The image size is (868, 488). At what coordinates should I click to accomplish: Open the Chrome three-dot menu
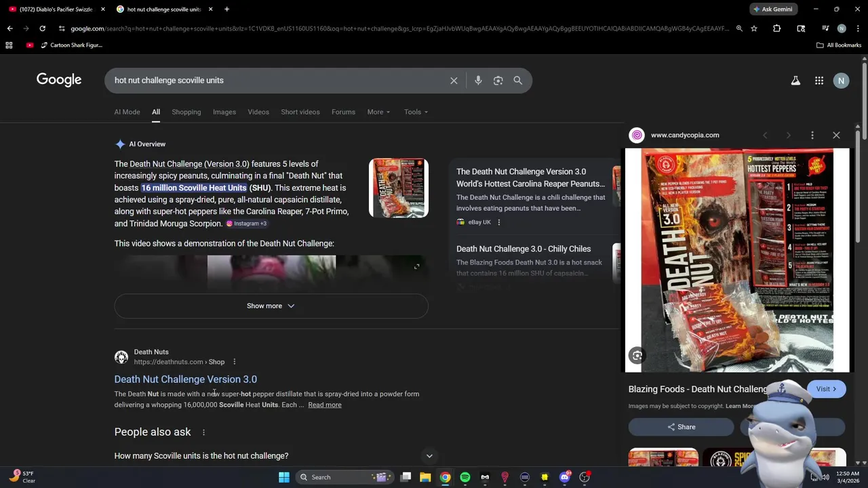tap(857, 28)
